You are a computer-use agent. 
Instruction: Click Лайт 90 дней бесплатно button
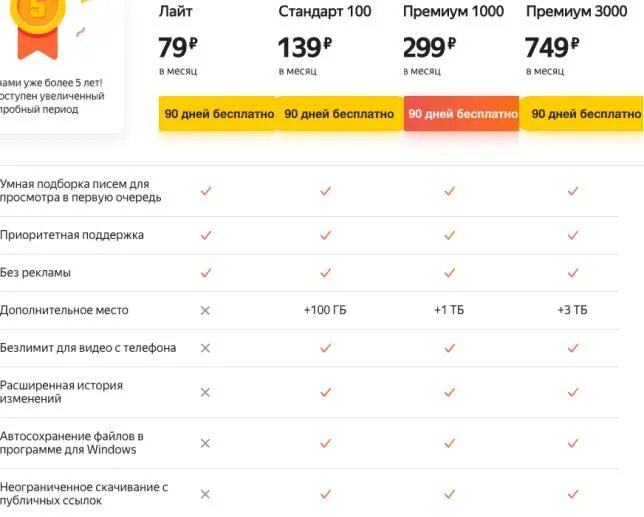coord(218,114)
